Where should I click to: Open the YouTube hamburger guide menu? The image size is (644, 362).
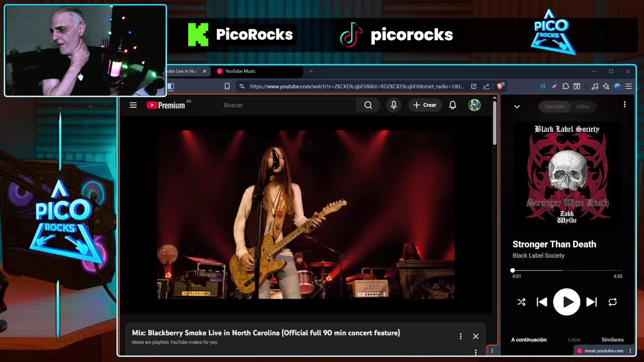pos(133,105)
